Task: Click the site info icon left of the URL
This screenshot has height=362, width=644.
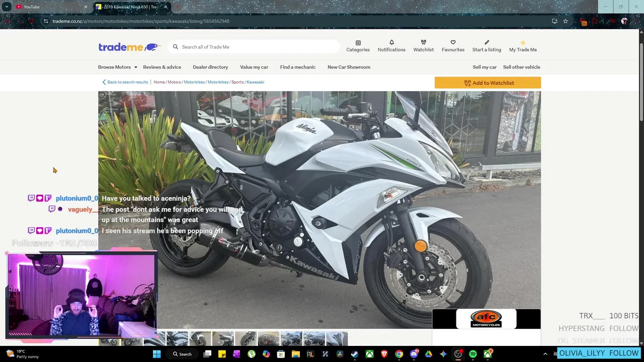Action: [x=46, y=21]
